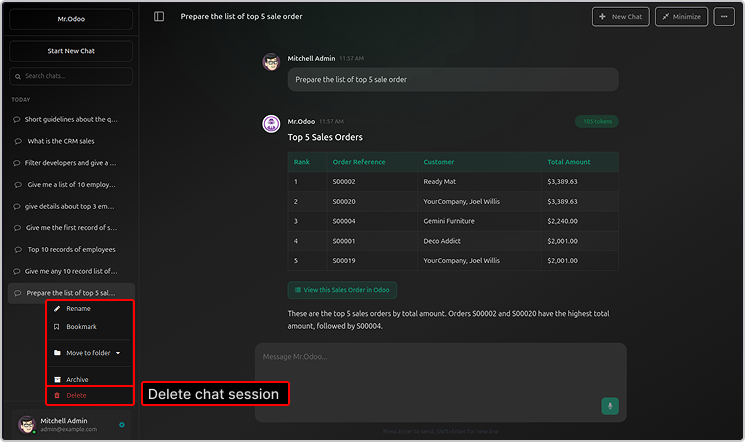This screenshot has width=745, height=442.
Task: Click the New Chat button in the header
Action: tap(620, 17)
